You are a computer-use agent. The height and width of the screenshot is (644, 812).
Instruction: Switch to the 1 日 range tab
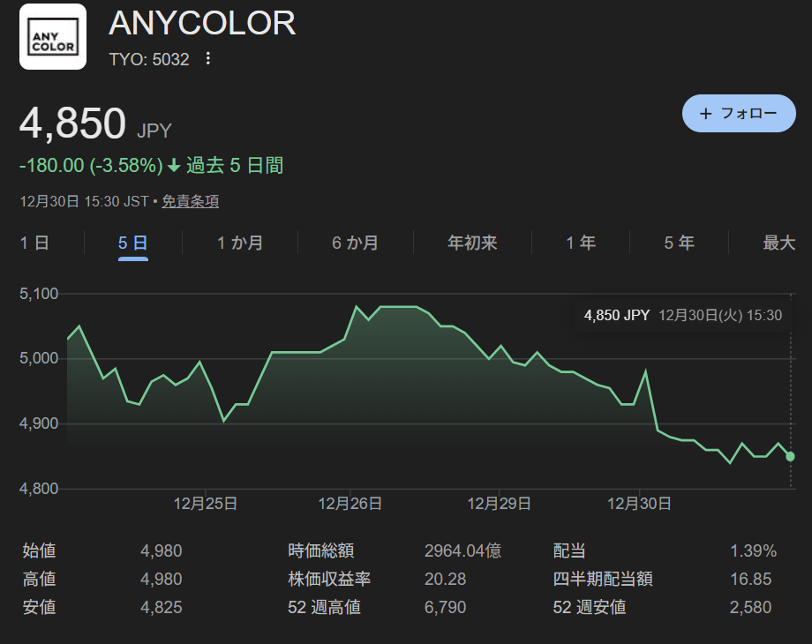[x=35, y=243]
